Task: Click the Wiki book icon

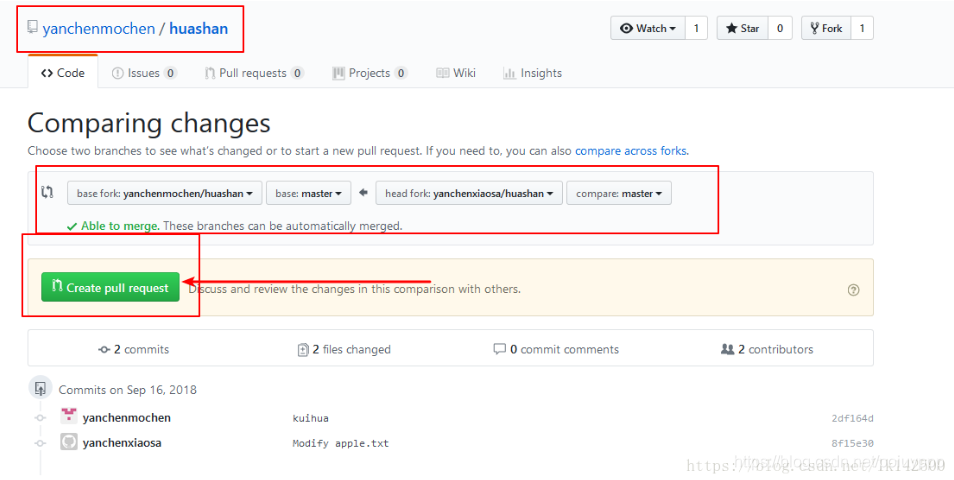Action: [x=442, y=73]
